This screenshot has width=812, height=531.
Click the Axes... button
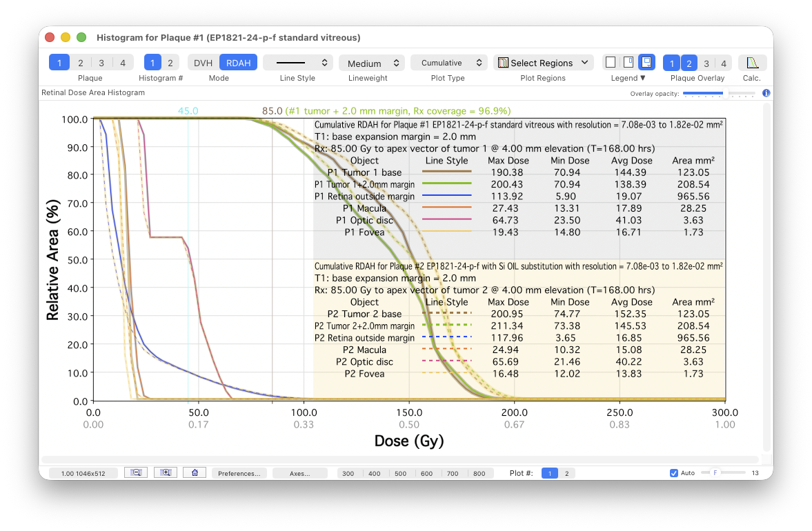pos(299,474)
